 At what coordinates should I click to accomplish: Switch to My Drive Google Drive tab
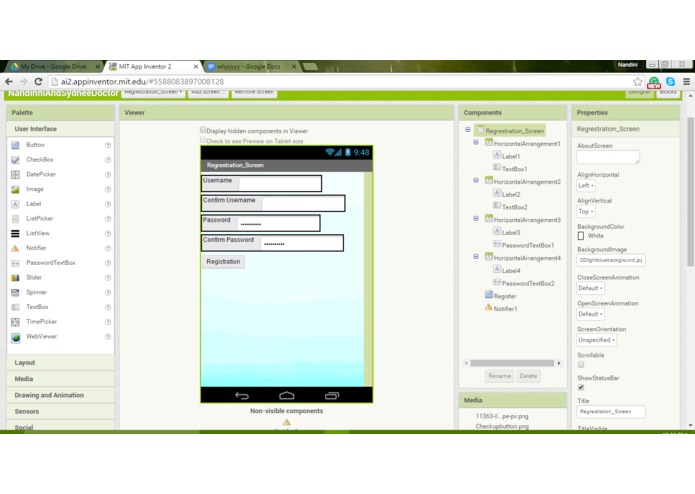pyautogui.click(x=54, y=66)
